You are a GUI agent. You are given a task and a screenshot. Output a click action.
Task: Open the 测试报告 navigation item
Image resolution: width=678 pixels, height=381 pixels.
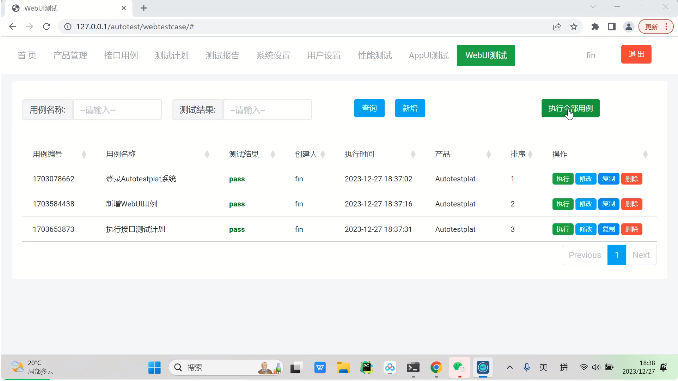222,55
